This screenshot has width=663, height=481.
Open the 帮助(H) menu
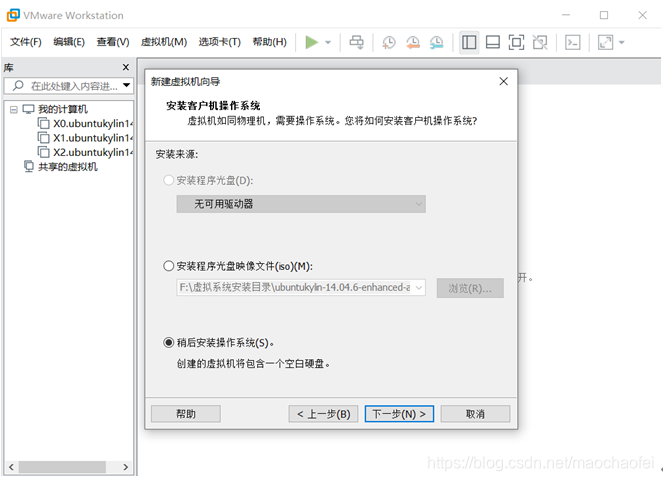(269, 42)
